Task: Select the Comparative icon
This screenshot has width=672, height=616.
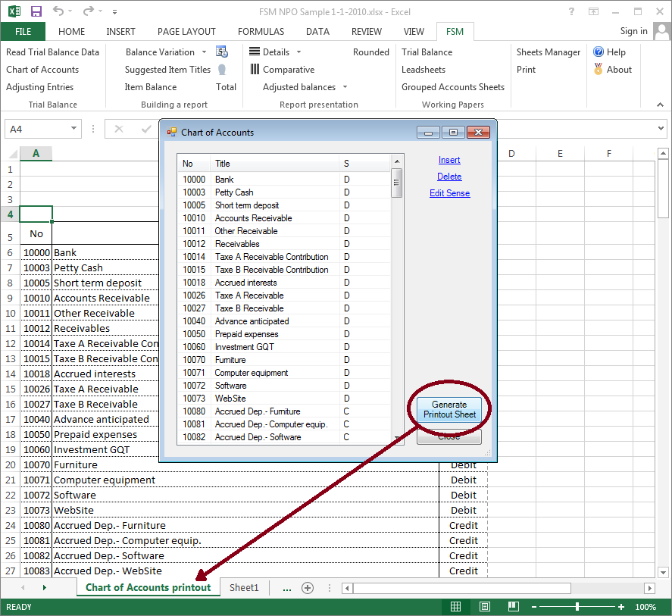Action: pyautogui.click(x=254, y=70)
